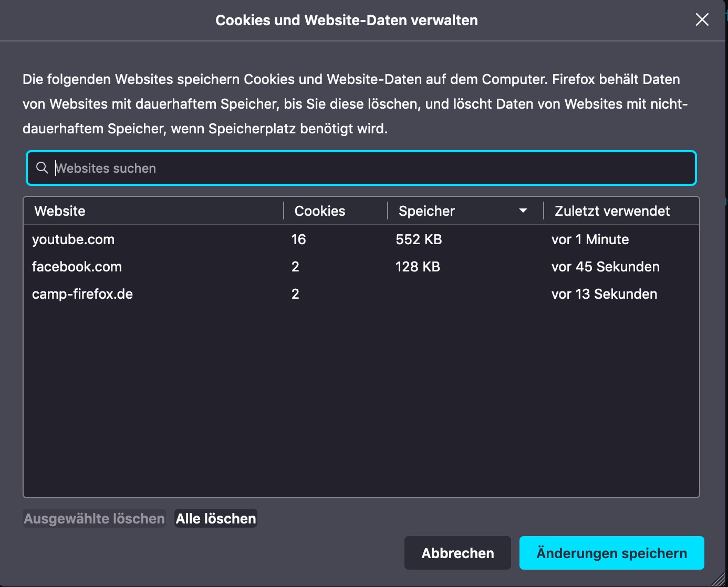The image size is (728, 587).
Task: Click youtube.com storage size 552 KB
Action: (x=419, y=239)
